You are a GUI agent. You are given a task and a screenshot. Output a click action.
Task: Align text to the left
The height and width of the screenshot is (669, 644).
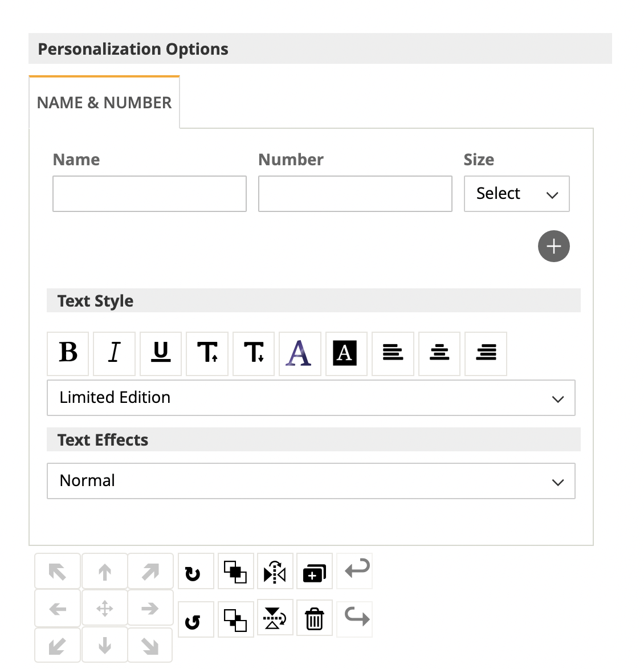coord(393,354)
